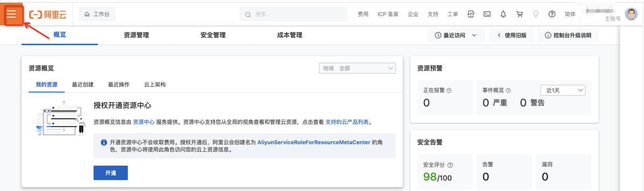Open the 工单 menu
The image size is (644, 191).
click(453, 14)
